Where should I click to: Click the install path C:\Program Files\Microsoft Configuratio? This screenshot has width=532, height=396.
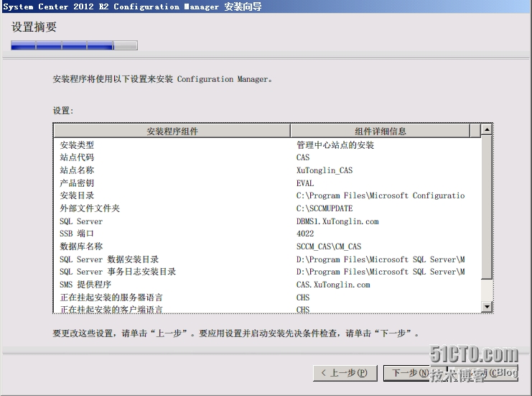(381, 195)
